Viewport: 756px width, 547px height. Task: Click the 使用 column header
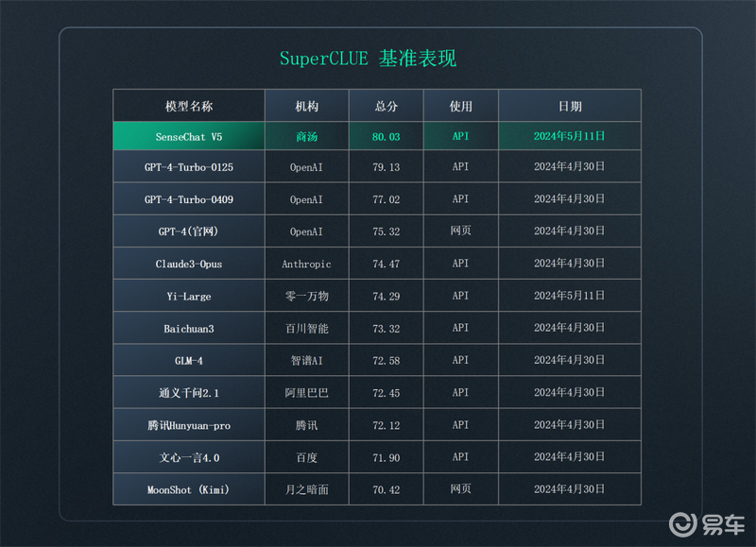coord(461,106)
